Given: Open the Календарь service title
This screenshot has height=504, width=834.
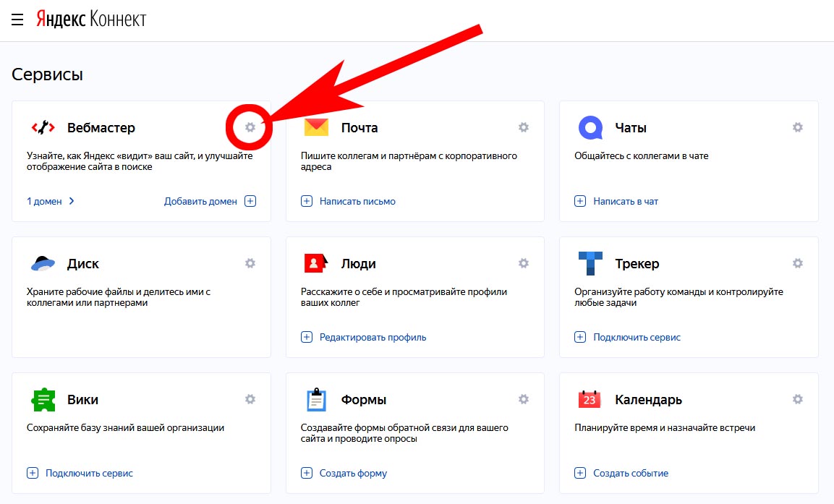Looking at the screenshot, I should (648, 400).
